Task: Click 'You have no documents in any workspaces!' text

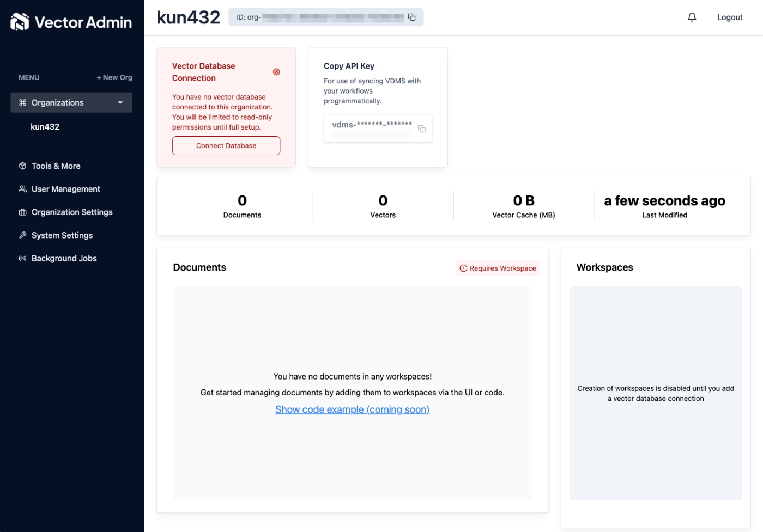Action: tap(353, 376)
